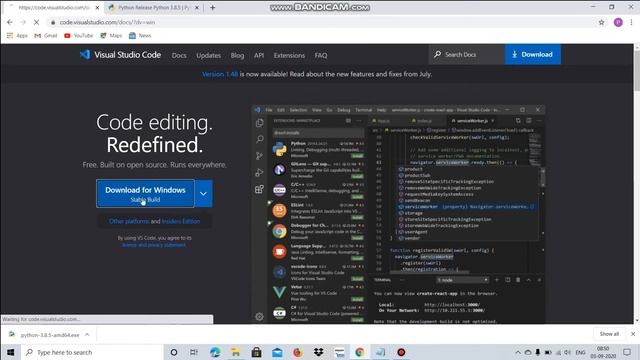Open the Chrome profile avatar
The width and height of the screenshot is (640, 360).
[x=618, y=22]
